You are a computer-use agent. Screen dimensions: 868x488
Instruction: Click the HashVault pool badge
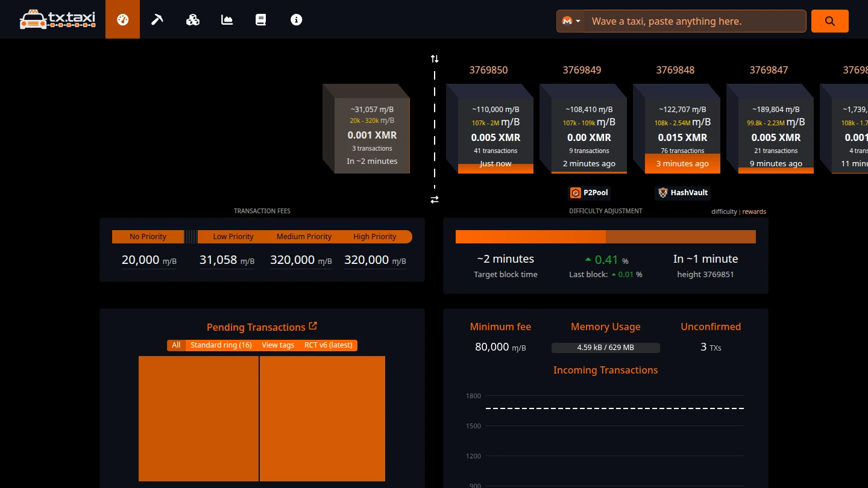click(x=683, y=193)
